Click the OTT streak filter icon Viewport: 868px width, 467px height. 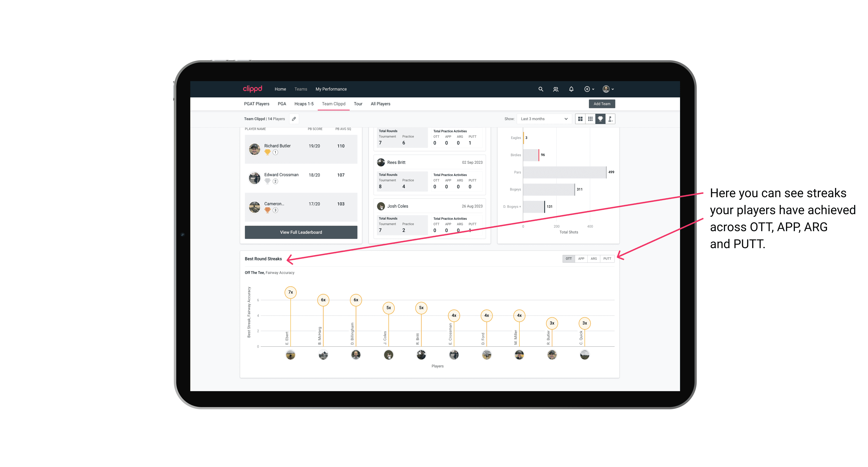[568, 259]
